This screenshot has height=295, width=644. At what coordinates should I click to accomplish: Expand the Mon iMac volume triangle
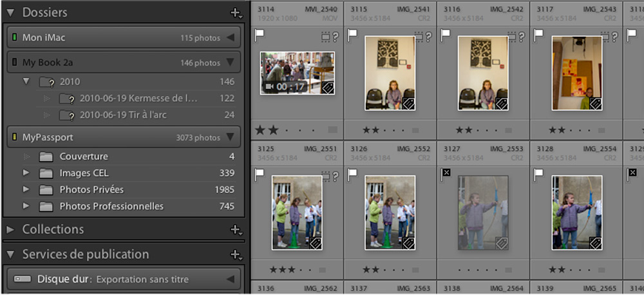click(231, 38)
